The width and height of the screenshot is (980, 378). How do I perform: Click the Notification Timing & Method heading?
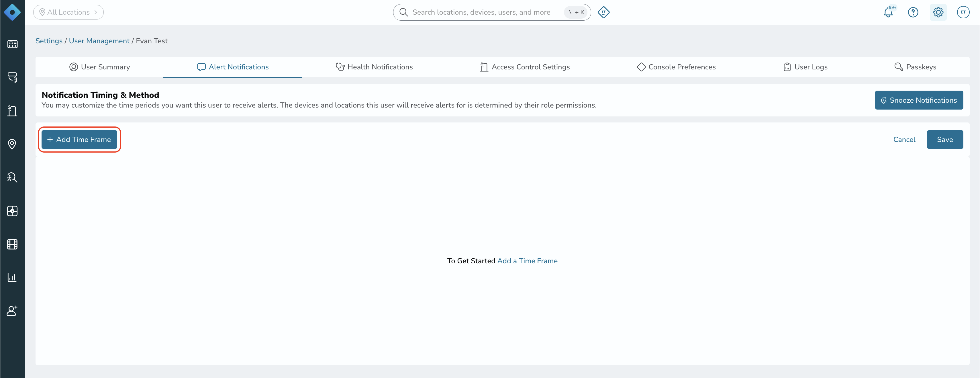pyautogui.click(x=100, y=95)
